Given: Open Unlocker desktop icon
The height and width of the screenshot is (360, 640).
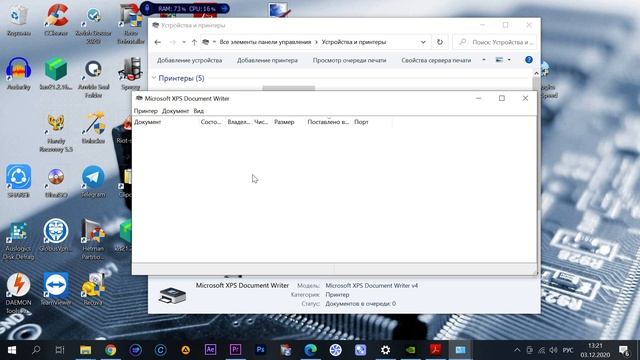Looking at the screenshot, I should (x=93, y=128).
